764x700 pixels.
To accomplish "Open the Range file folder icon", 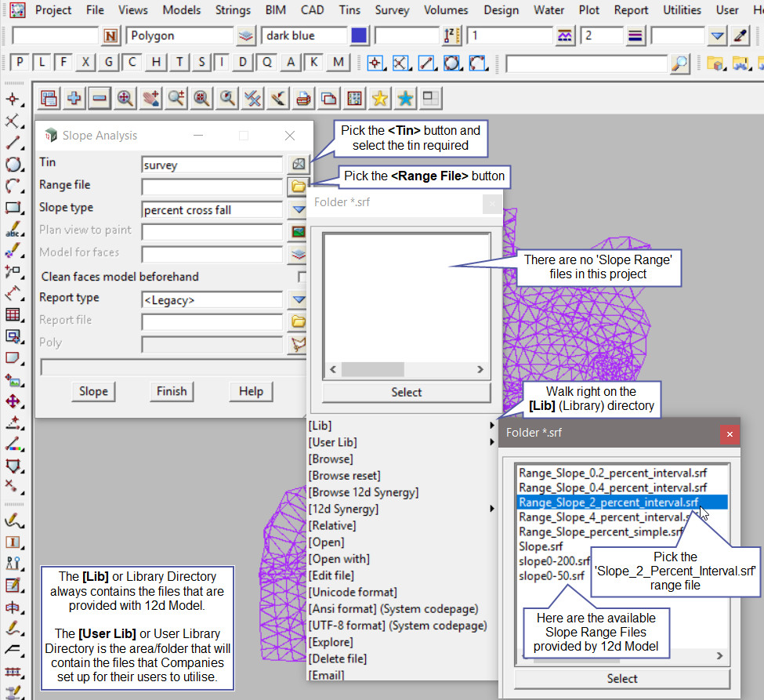I will (x=299, y=187).
